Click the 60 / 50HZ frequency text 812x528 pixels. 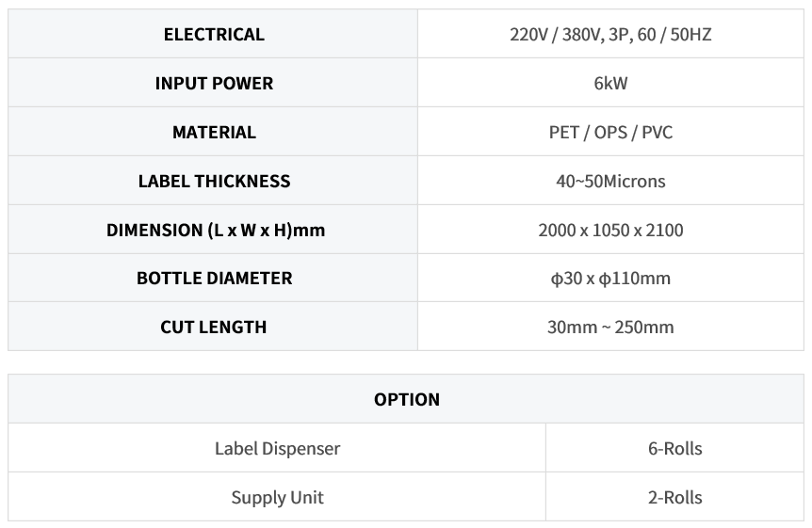(674, 34)
